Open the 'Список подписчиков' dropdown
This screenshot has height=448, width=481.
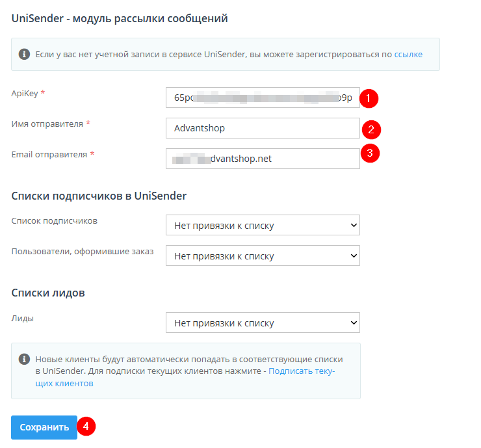tap(263, 226)
